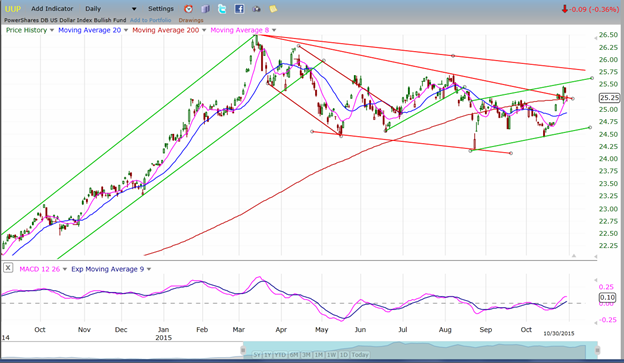The width and height of the screenshot is (624, 363).
Task: Select the 1D range button
Action: 344,355
